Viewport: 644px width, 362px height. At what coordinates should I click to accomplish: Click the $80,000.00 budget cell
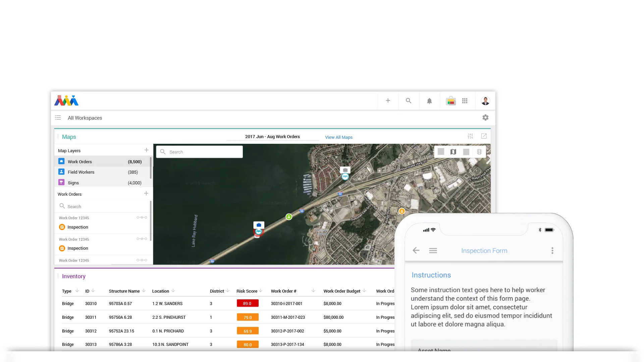(333, 317)
